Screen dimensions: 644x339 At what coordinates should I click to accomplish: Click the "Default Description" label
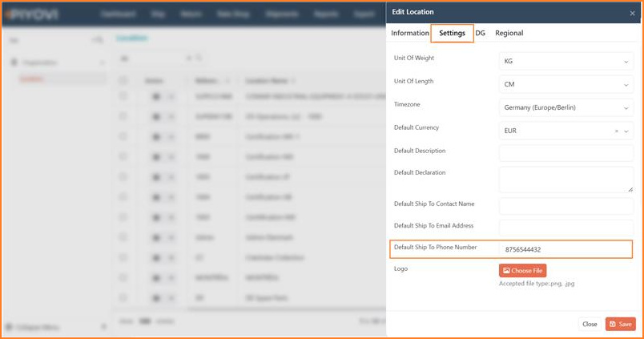point(420,151)
